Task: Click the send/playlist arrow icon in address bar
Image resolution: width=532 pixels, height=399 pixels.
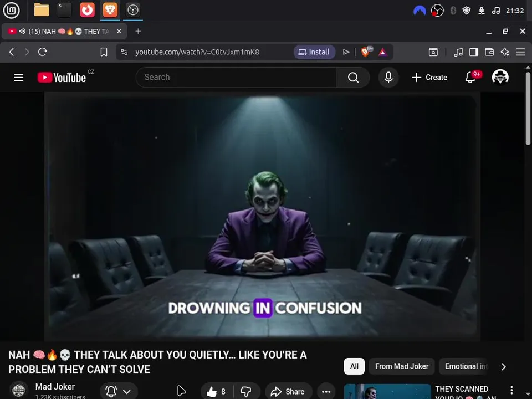Action: (346, 52)
